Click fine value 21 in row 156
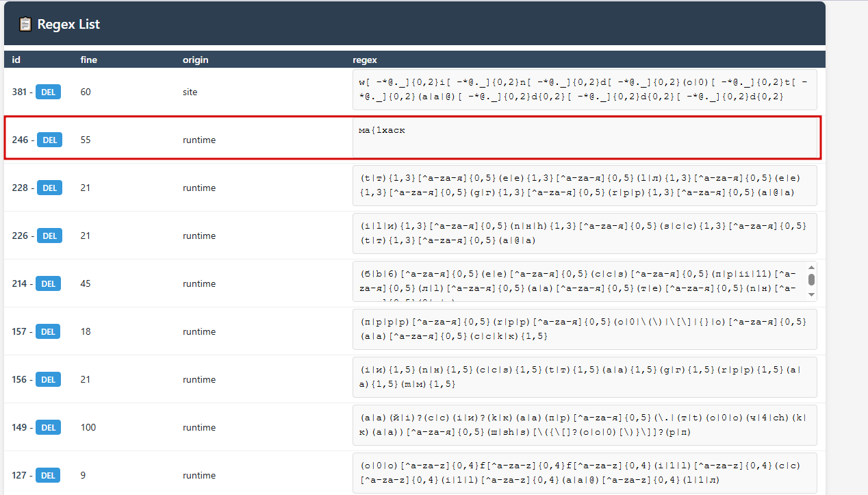The image size is (868, 495). pos(86,379)
